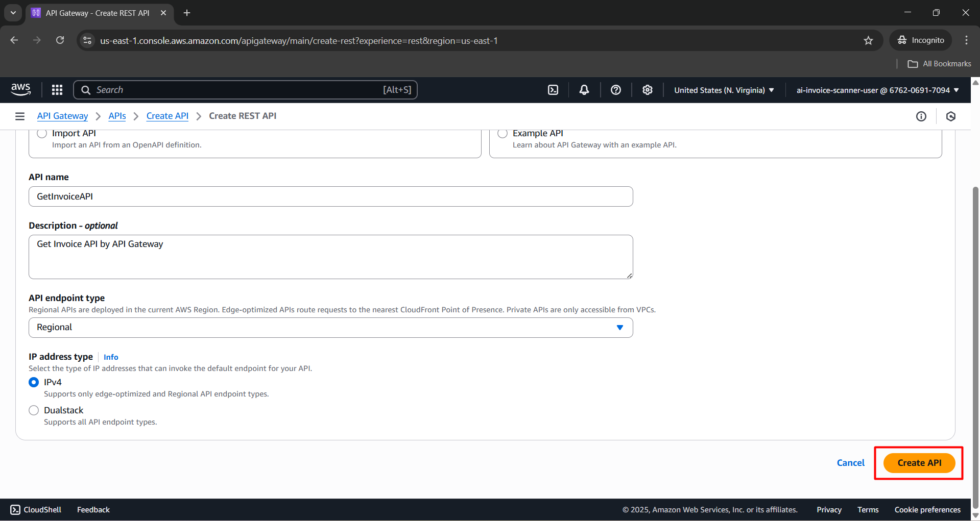This screenshot has height=521, width=980.
Task: Open the console hamburger navigation menu
Action: click(x=19, y=116)
